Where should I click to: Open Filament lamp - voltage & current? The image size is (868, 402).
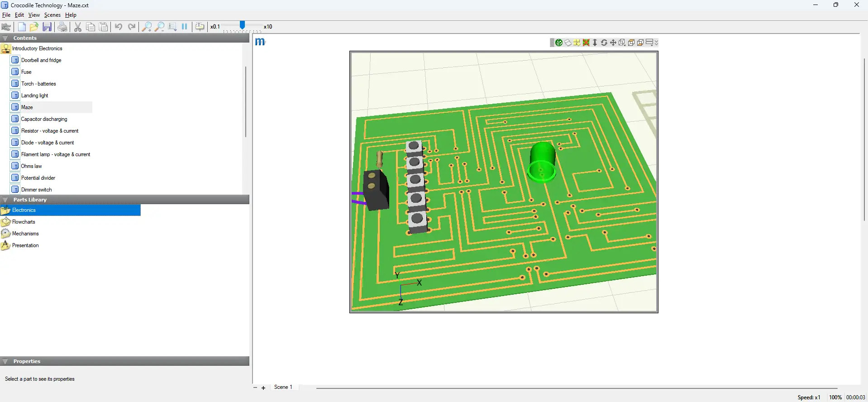(51, 154)
